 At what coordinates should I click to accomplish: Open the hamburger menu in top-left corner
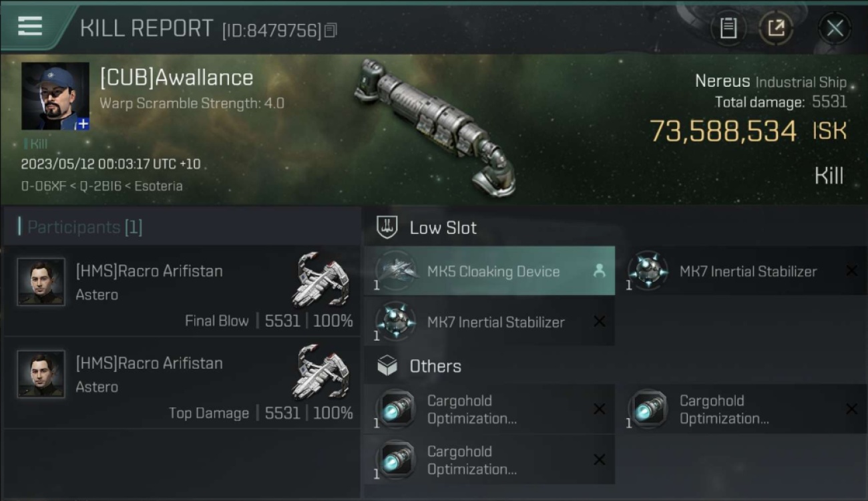pyautogui.click(x=30, y=26)
